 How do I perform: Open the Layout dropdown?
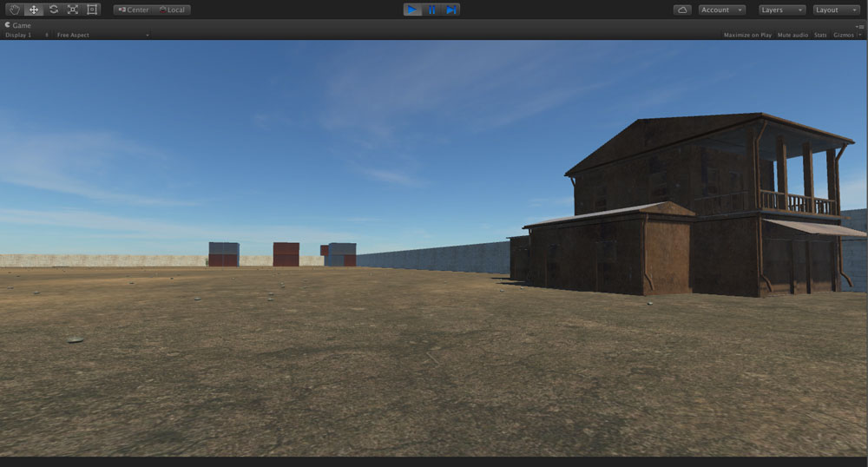coord(836,10)
